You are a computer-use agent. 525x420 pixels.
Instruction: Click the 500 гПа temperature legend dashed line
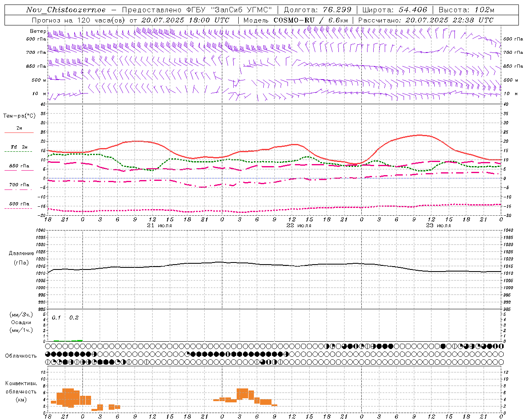click(x=19, y=208)
